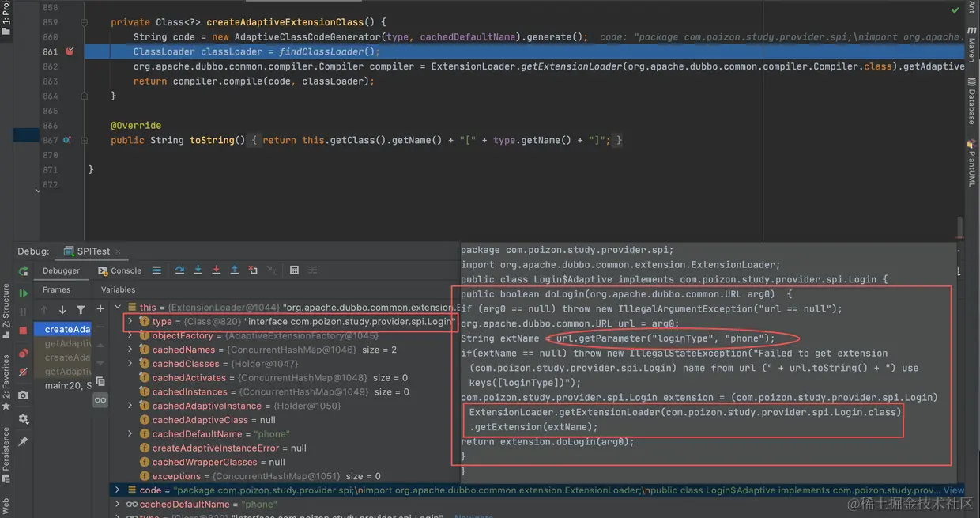Screen dimensions: 980x518
Task: Open debugger settings gear
Action: (x=24, y=418)
